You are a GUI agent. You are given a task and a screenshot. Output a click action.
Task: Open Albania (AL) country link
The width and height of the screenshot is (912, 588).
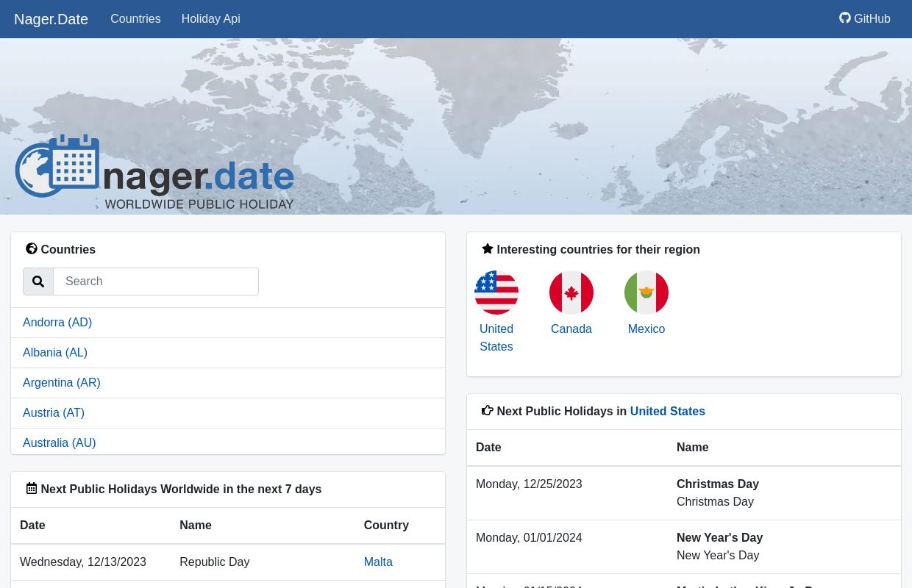tap(55, 353)
